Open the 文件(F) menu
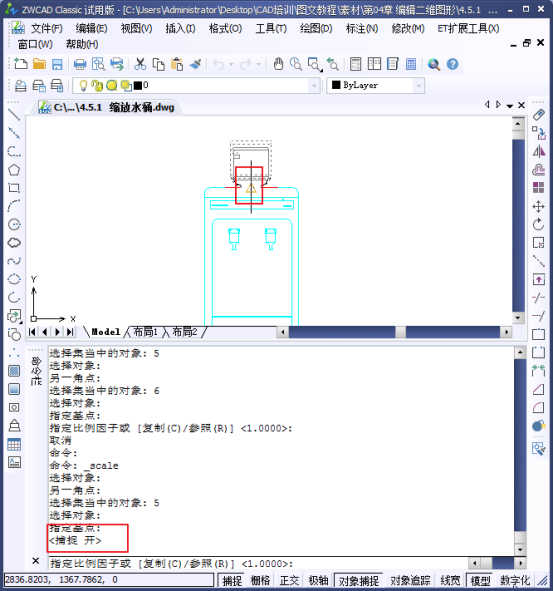This screenshot has width=554, height=591. coord(47,28)
